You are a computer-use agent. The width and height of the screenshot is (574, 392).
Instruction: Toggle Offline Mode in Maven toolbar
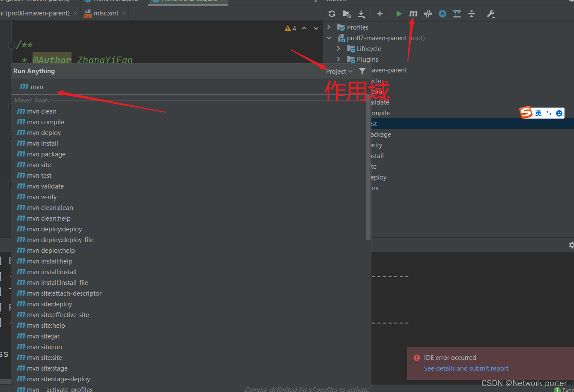428,14
